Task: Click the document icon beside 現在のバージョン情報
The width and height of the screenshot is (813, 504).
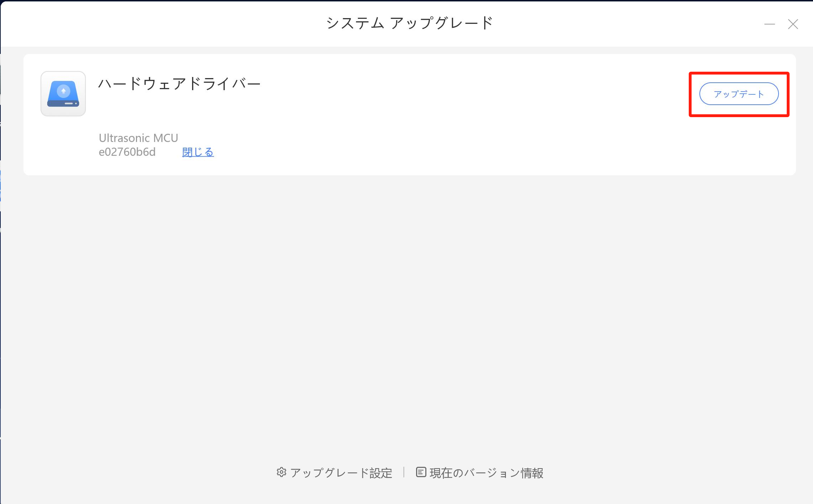Action: point(421,472)
